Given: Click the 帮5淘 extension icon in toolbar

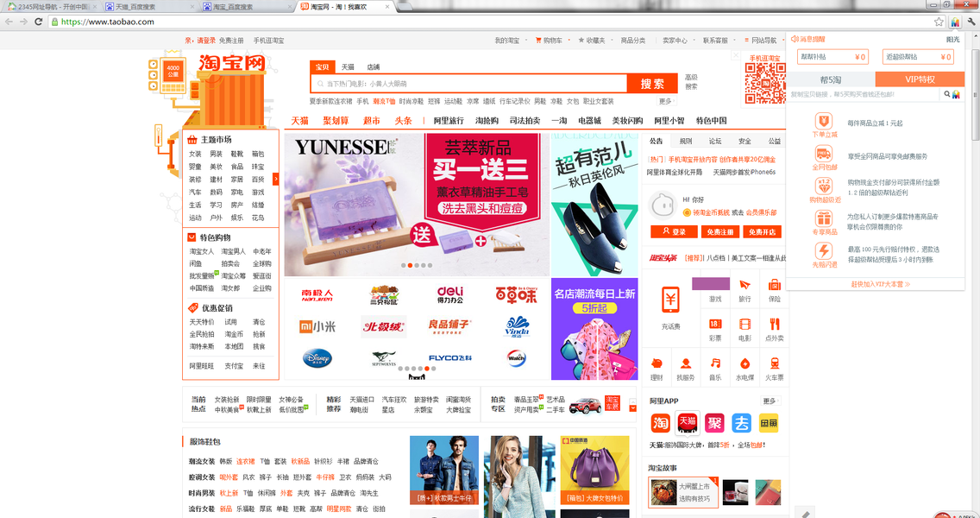Looking at the screenshot, I should (955, 22).
